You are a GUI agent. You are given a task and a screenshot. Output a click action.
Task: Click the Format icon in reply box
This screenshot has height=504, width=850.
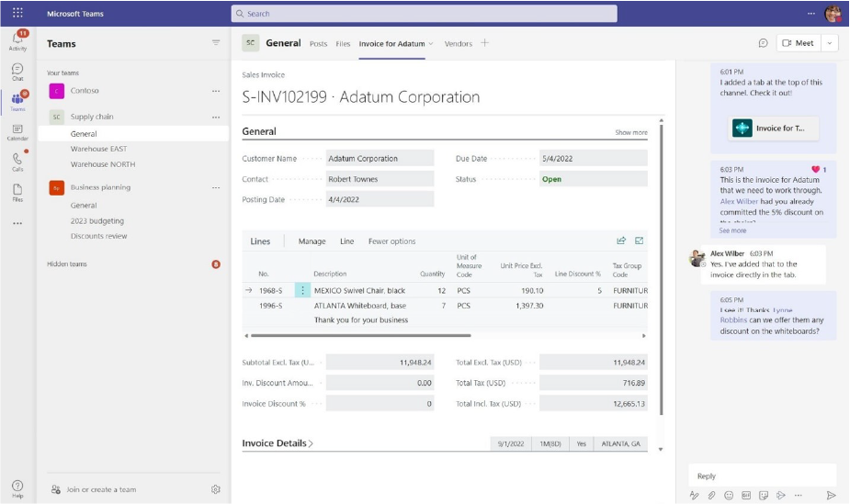click(x=694, y=495)
